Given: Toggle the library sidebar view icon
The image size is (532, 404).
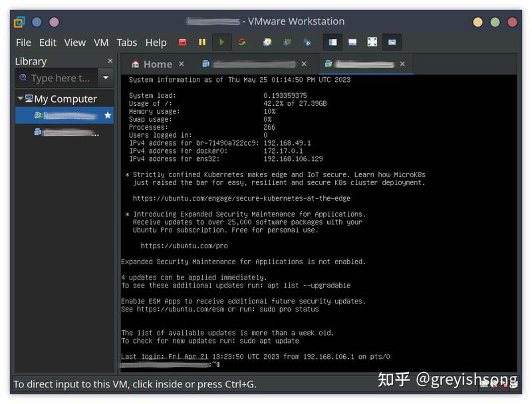Looking at the screenshot, I should pyautogui.click(x=332, y=42).
